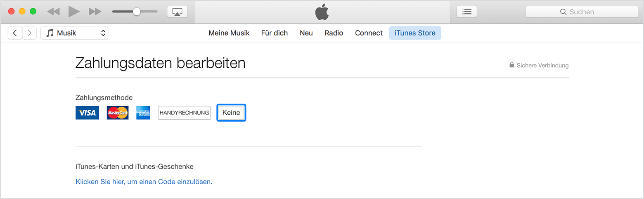Pick the American Express payment icon
644x199 pixels.
(x=143, y=113)
